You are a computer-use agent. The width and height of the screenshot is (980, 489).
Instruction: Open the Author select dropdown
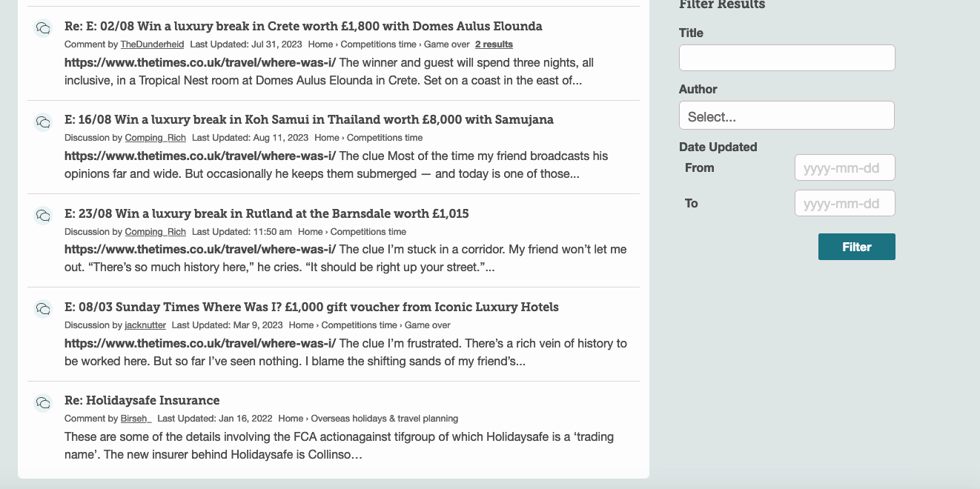(787, 116)
